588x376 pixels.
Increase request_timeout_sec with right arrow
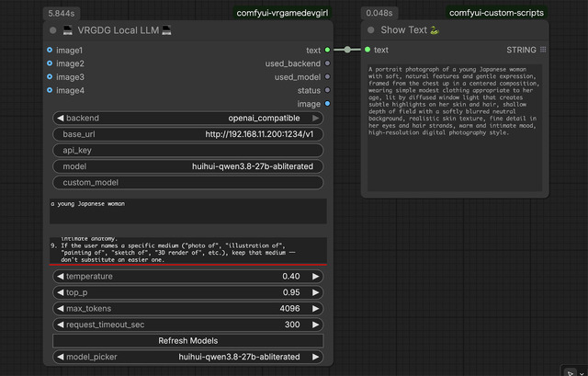point(316,325)
